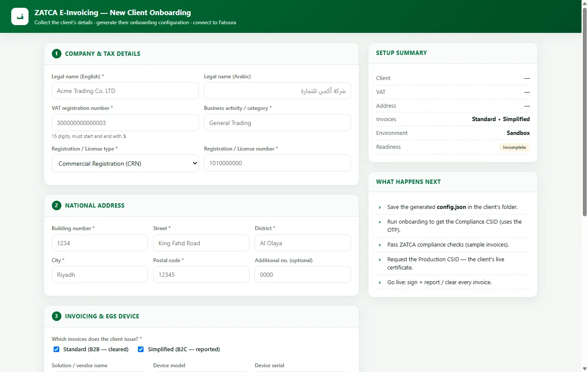Toggle the Standard (B2B — cleared) checkbox

pos(56,350)
